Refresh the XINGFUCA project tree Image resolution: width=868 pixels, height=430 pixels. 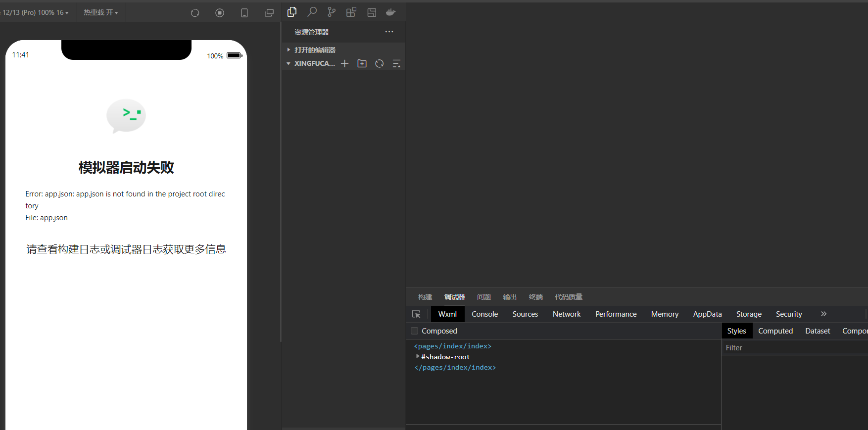point(380,63)
